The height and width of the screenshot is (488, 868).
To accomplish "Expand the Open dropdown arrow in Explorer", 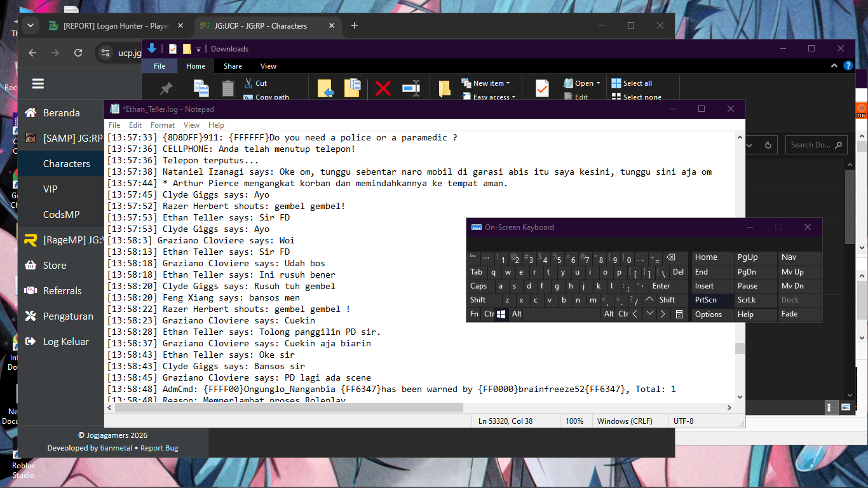I will [599, 83].
